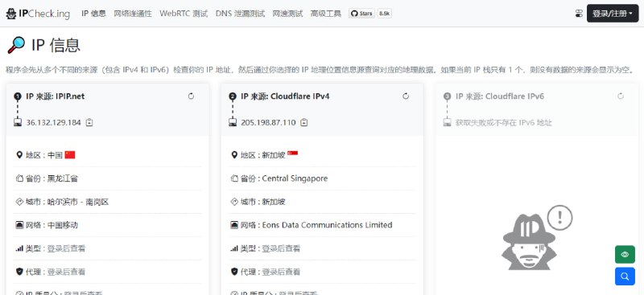Click the China flag icon

pos(70,154)
